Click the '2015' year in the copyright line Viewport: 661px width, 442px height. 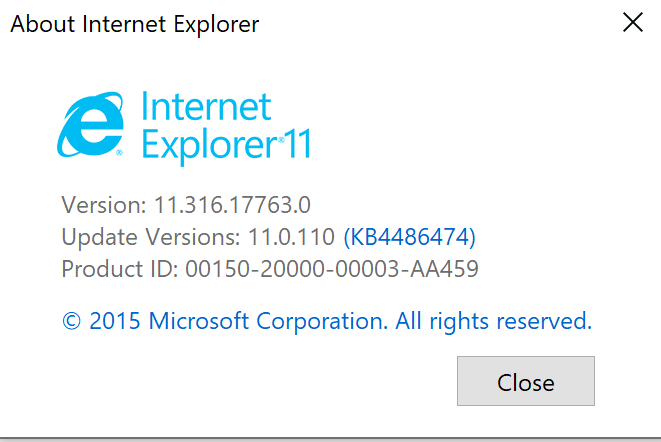point(116,321)
